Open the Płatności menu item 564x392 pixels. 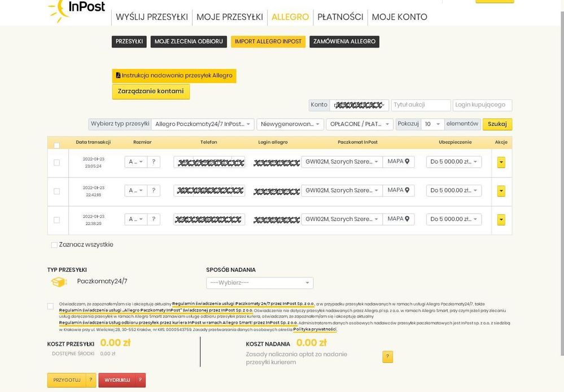click(340, 17)
